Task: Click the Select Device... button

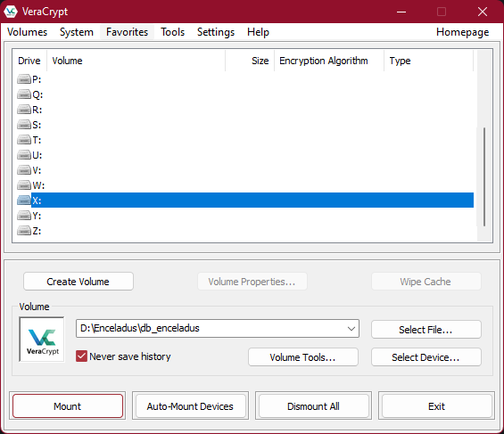Action: [x=426, y=357]
